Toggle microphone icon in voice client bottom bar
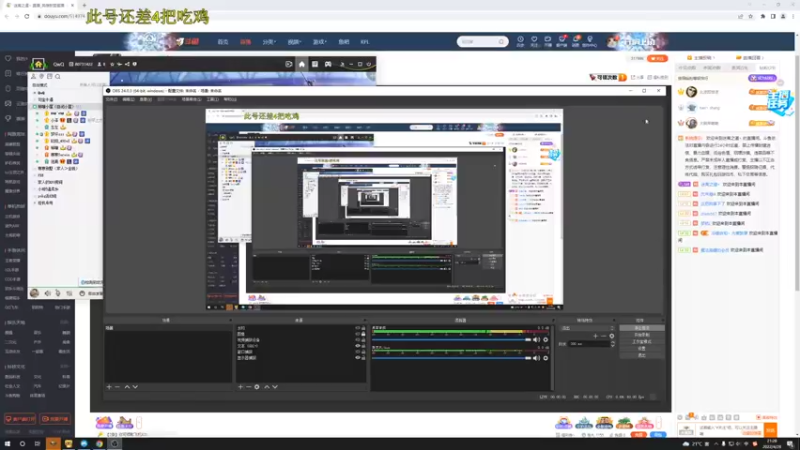This screenshot has width=800, height=450. point(58,293)
